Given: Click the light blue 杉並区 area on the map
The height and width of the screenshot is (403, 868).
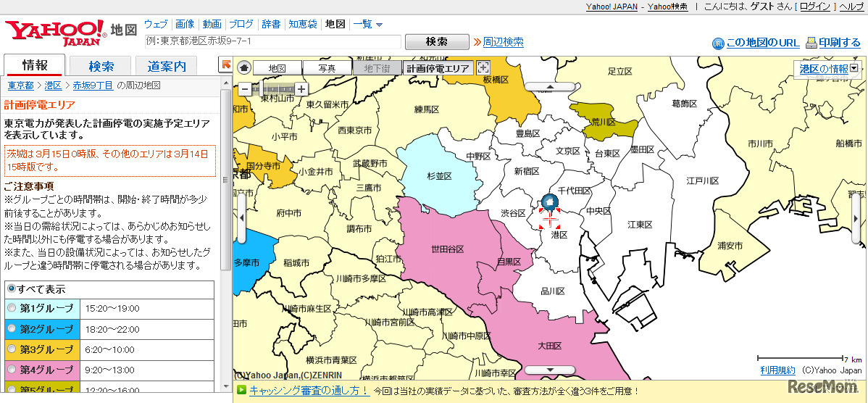Looking at the screenshot, I should tap(438, 175).
